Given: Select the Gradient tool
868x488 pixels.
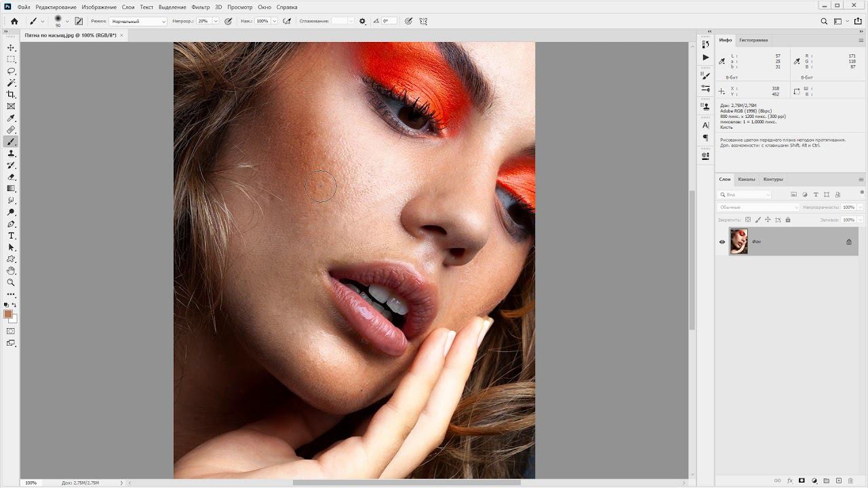Looking at the screenshot, I should pyautogui.click(x=11, y=188).
